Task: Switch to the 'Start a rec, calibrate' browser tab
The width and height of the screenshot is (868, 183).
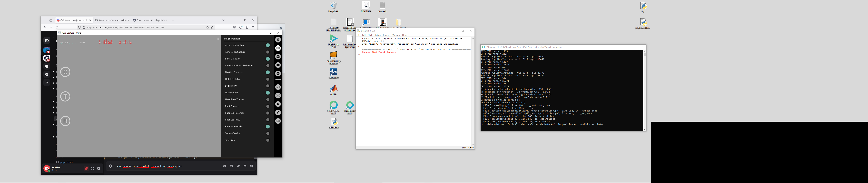Action: (112, 20)
